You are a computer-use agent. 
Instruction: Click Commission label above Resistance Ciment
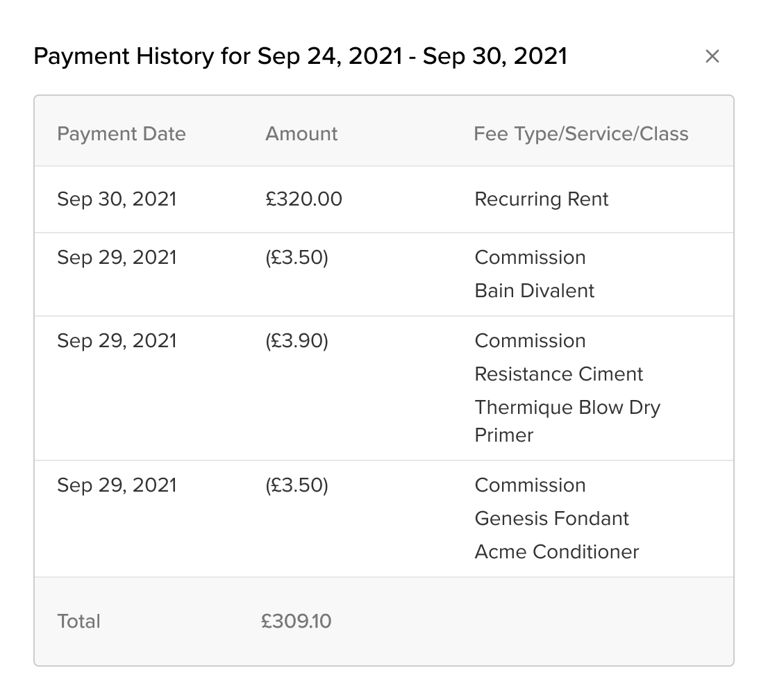click(530, 341)
